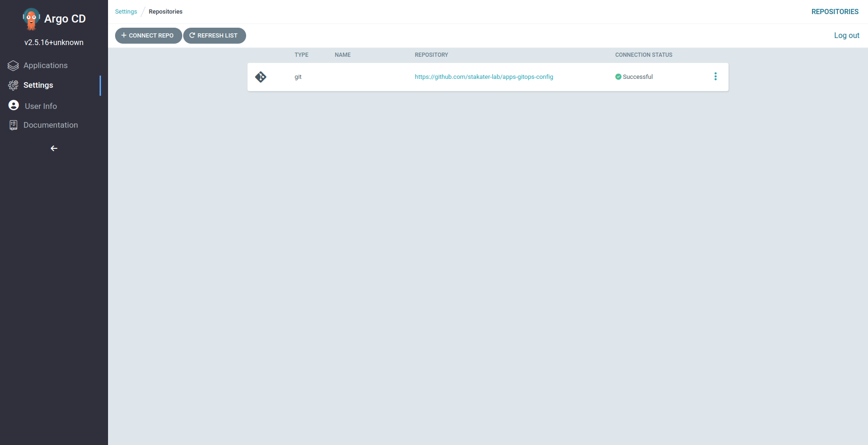Expand repository actions via vertical ellipsis
868x445 pixels.
click(x=715, y=76)
